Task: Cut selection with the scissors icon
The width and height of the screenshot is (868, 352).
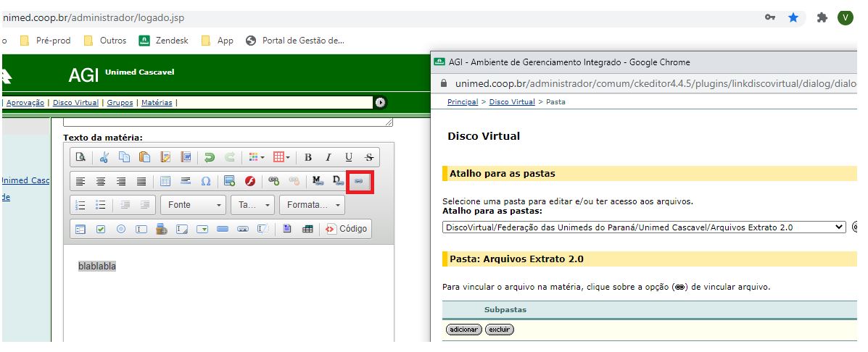Action: click(x=104, y=157)
